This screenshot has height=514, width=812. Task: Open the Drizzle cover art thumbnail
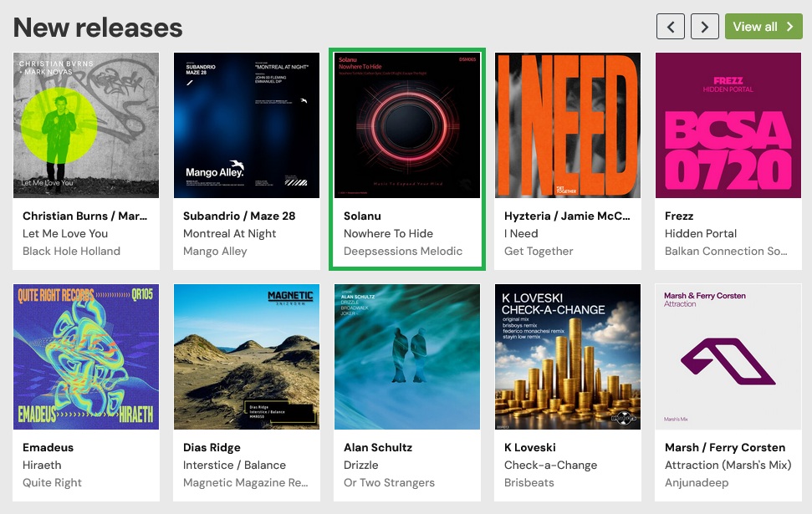pos(407,357)
